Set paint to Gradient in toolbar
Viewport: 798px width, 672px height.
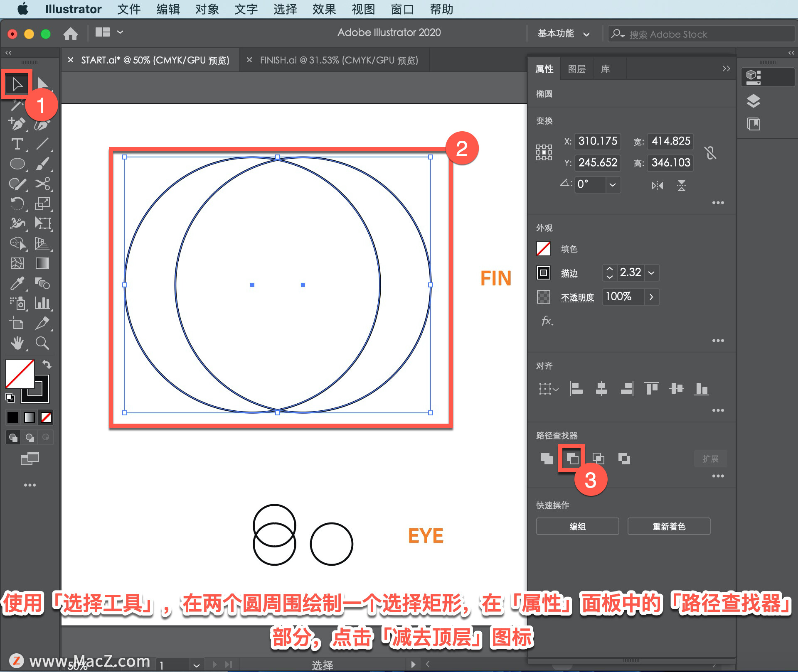30,417
